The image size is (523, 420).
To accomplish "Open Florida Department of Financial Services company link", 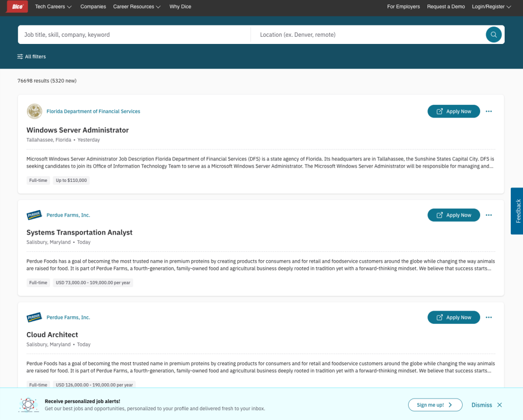I will click(93, 111).
